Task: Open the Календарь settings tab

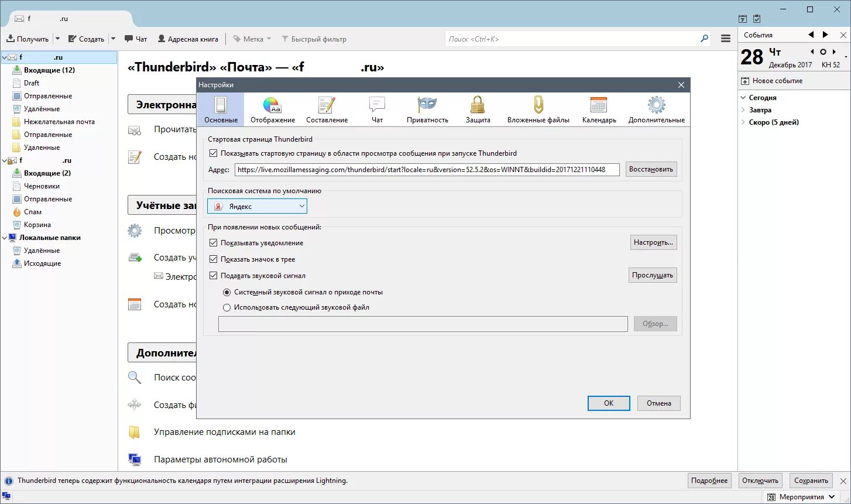Action: [599, 109]
